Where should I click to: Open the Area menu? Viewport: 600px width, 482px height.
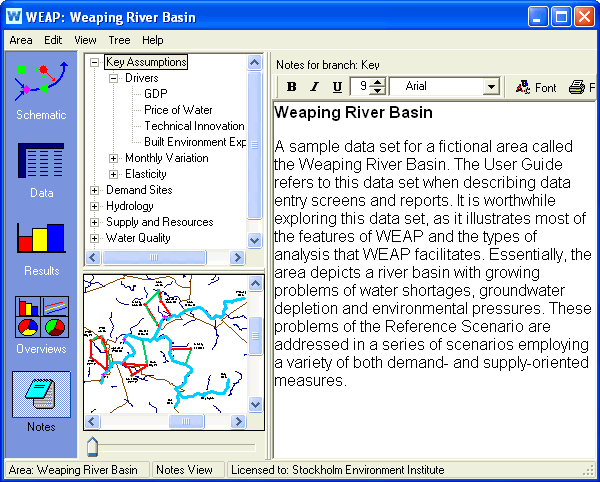(21, 40)
